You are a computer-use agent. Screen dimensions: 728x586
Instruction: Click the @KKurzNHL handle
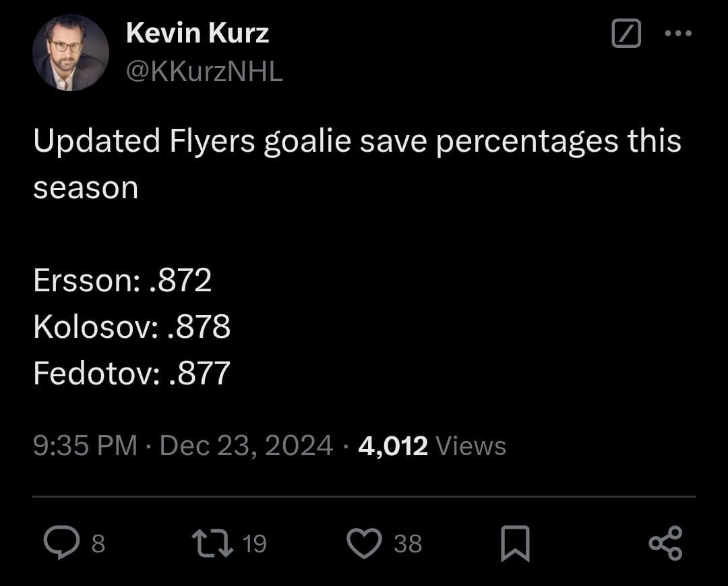pyautogui.click(x=204, y=71)
